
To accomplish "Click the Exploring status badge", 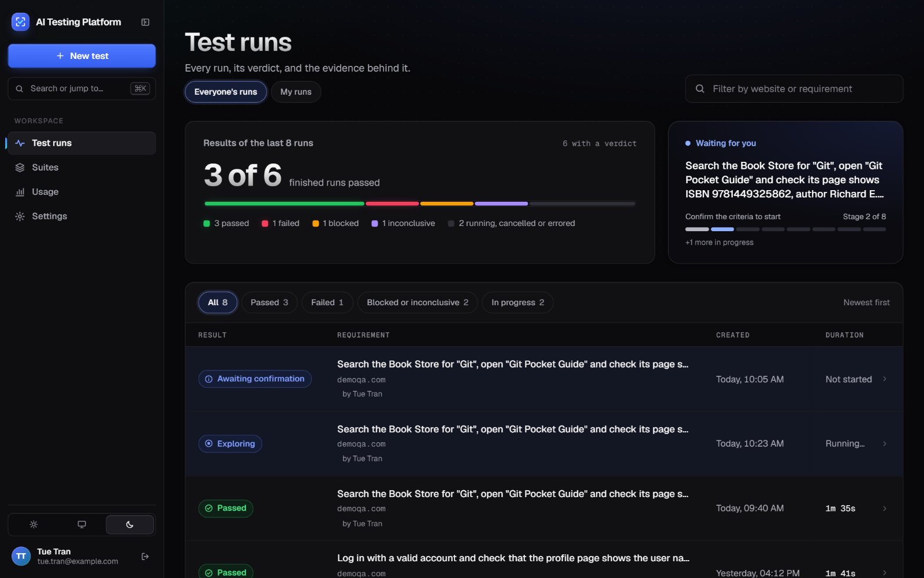I will [230, 444].
